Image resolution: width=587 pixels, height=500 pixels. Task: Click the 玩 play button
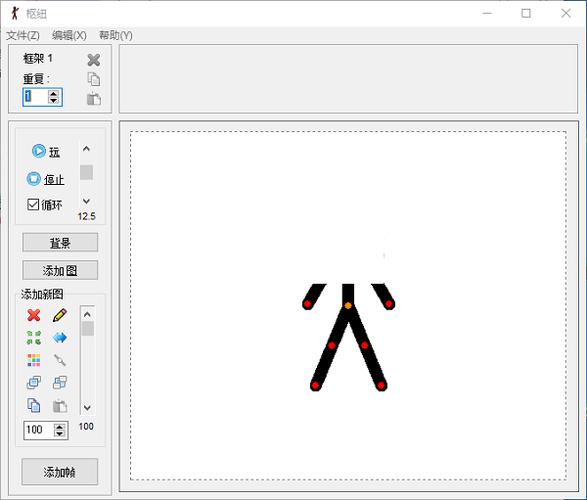coord(45,151)
